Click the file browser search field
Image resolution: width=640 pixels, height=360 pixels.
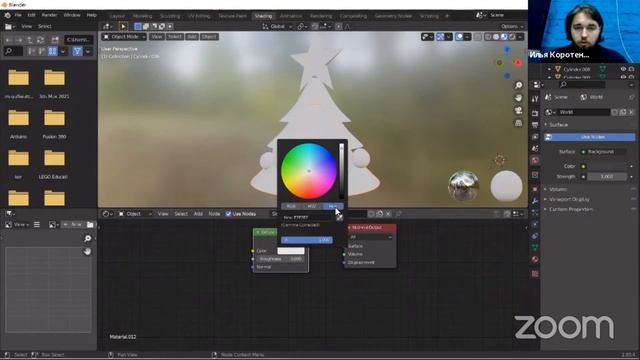tap(13, 51)
